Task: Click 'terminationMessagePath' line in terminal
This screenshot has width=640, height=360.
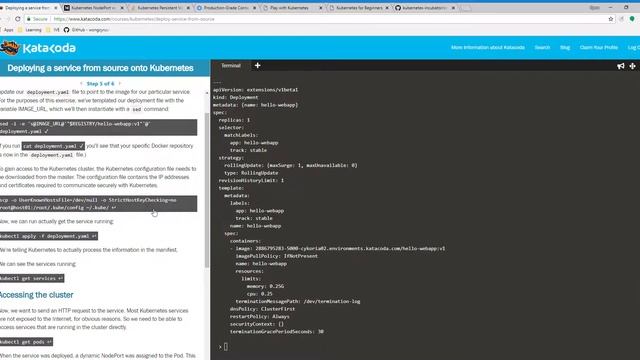Action: pos(298,302)
